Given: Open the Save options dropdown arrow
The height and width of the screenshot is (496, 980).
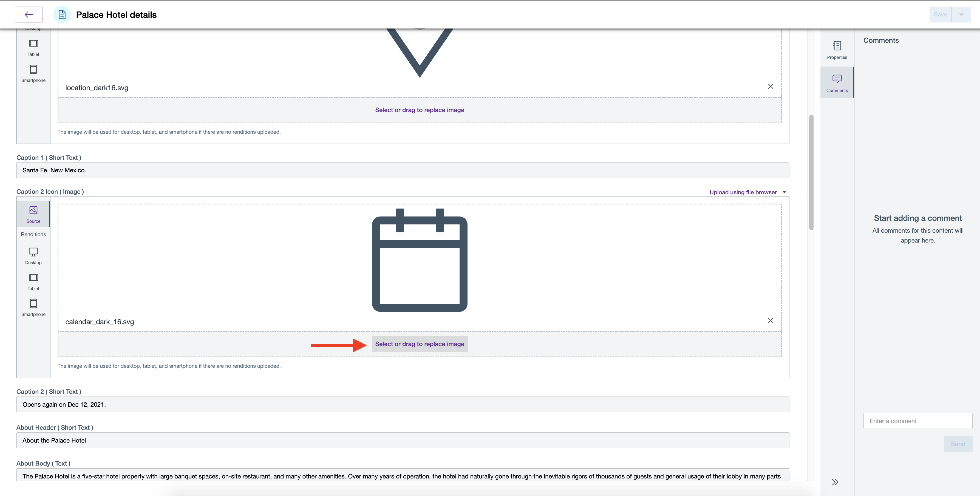Looking at the screenshot, I should click(962, 15).
